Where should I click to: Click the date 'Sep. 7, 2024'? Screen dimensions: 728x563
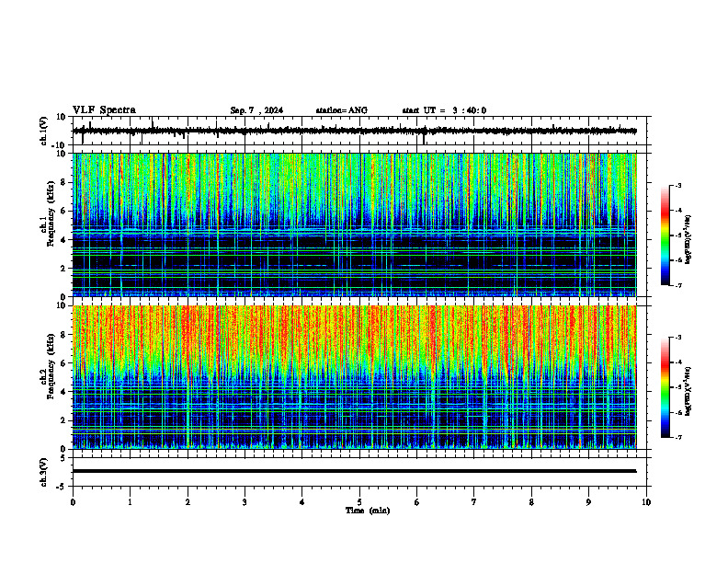click(256, 110)
